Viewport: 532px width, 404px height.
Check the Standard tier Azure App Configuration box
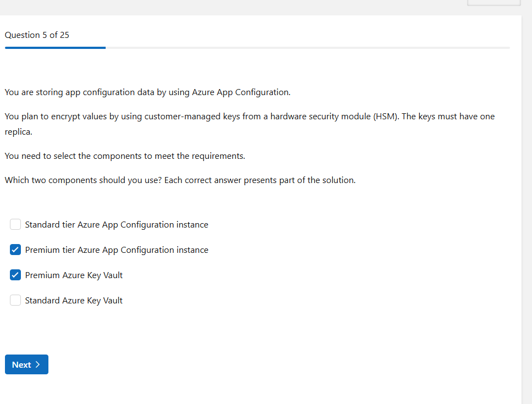pyautogui.click(x=15, y=225)
